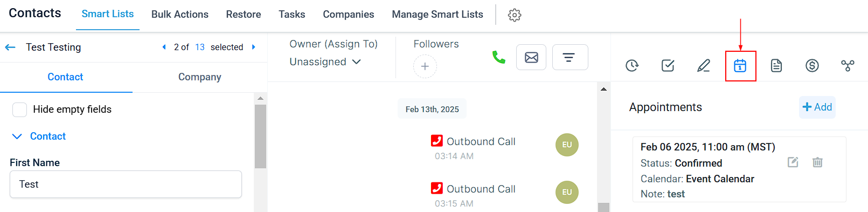Image resolution: width=868 pixels, height=212 pixels.
Task: Click the First Name input field
Action: (x=126, y=184)
